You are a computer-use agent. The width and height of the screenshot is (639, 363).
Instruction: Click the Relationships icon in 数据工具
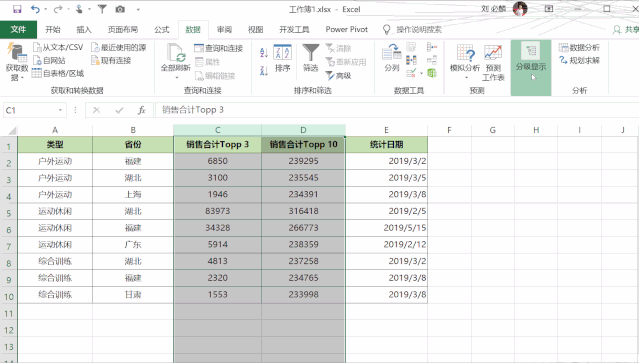point(432,60)
